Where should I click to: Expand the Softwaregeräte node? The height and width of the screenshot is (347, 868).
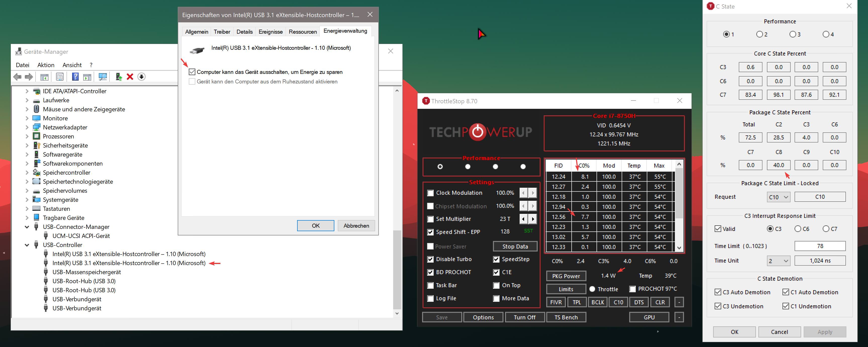27,155
